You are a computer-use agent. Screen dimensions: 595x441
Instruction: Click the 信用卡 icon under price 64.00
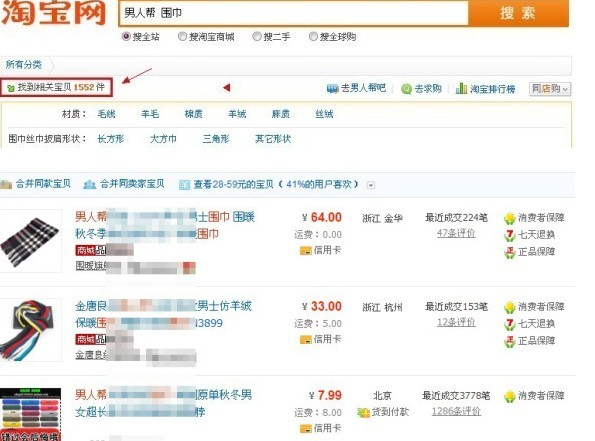pos(306,250)
